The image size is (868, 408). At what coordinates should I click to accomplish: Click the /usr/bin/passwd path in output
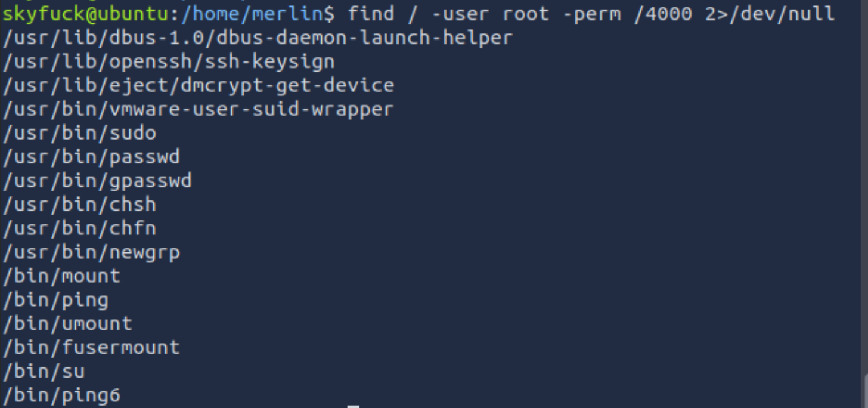pos(91,157)
